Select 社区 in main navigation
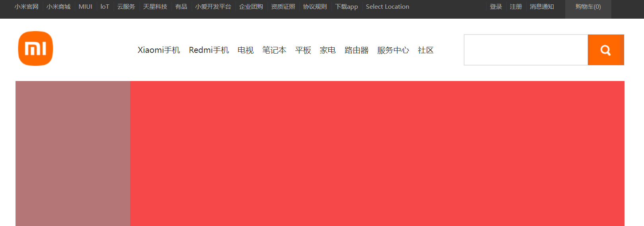The width and height of the screenshot is (644, 226). 425,50
